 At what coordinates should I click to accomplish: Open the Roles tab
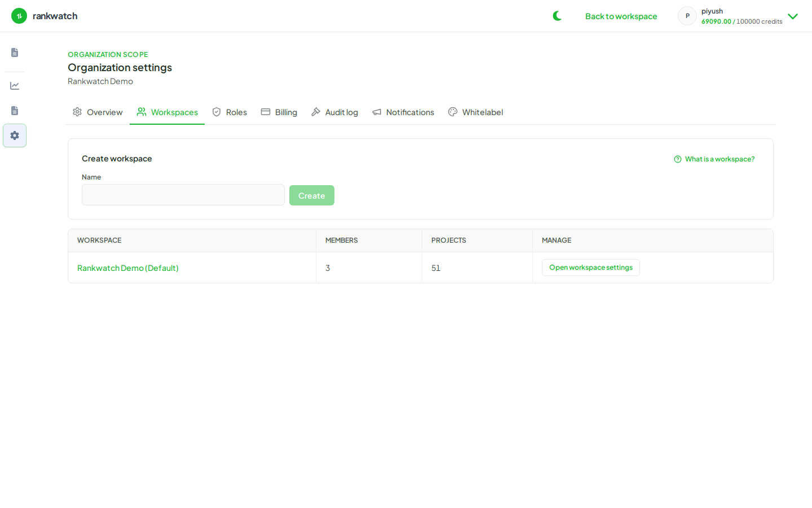click(x=230, y=112)
